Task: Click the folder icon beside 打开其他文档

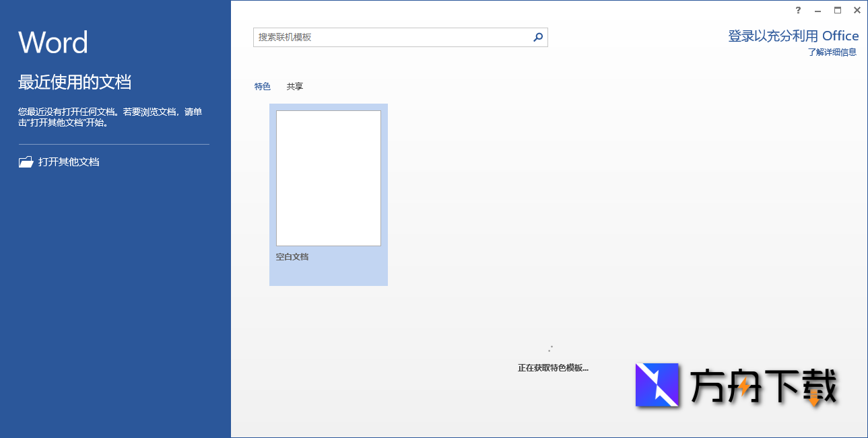Action: [25, 161]
